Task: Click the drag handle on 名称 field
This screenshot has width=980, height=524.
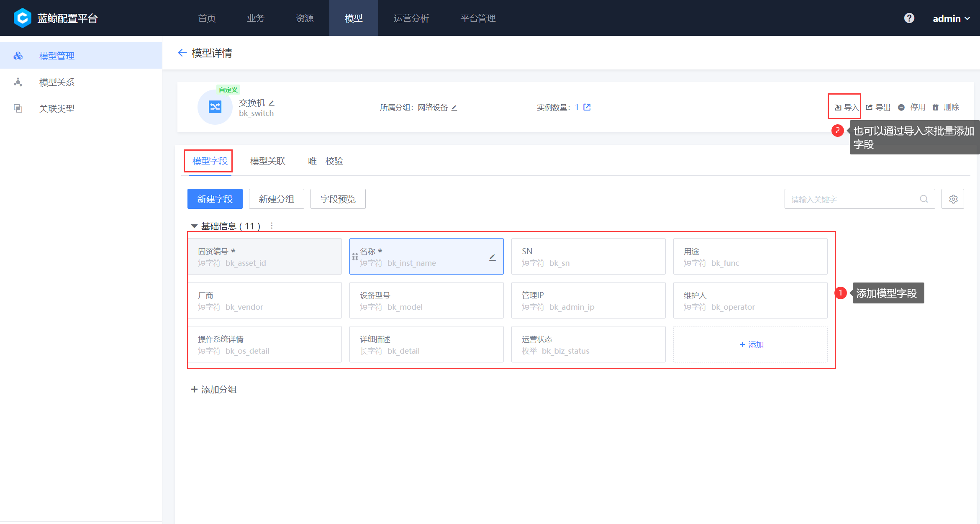Action: point(355,257)
